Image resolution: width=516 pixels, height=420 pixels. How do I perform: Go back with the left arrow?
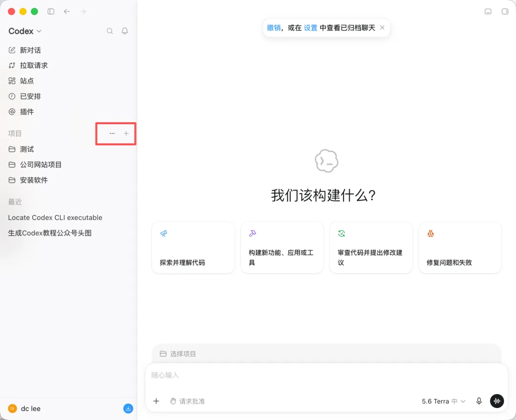pos(67,11)
